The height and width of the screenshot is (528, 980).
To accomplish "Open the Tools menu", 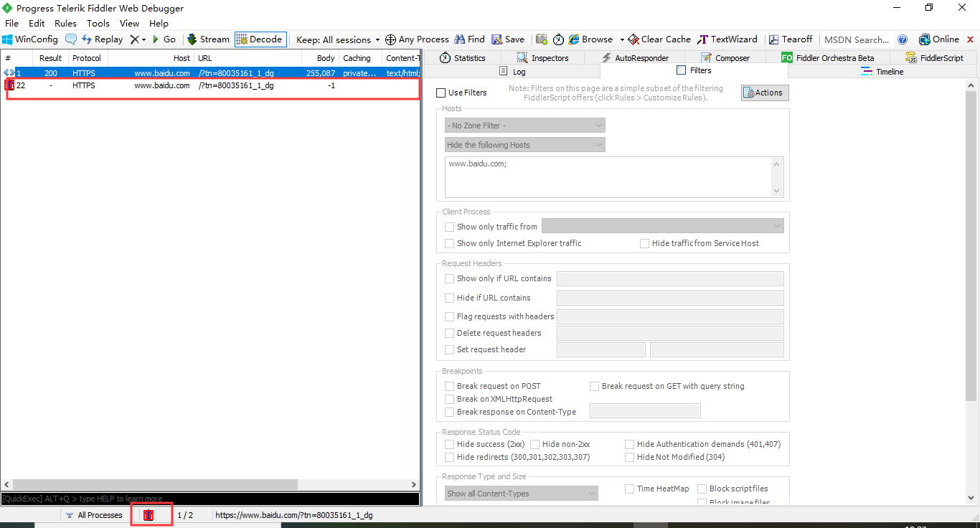I will point(98,23).
